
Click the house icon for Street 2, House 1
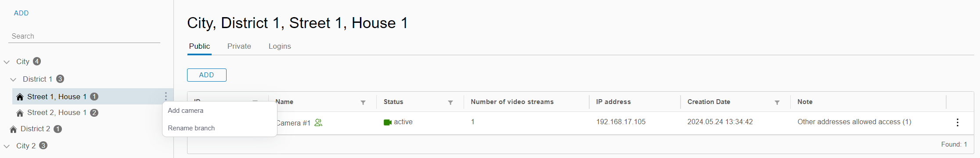(20, 113)
